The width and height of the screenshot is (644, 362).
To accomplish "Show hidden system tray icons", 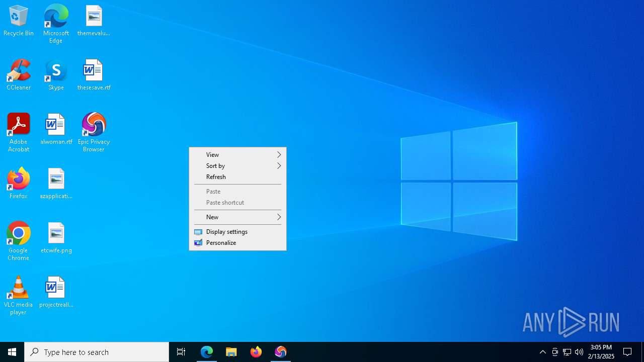I will point(543,352).
